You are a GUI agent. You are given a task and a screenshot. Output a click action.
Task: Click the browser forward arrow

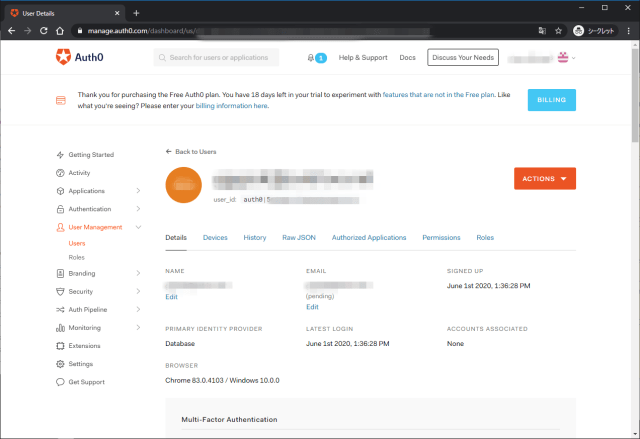click(27, 31)
